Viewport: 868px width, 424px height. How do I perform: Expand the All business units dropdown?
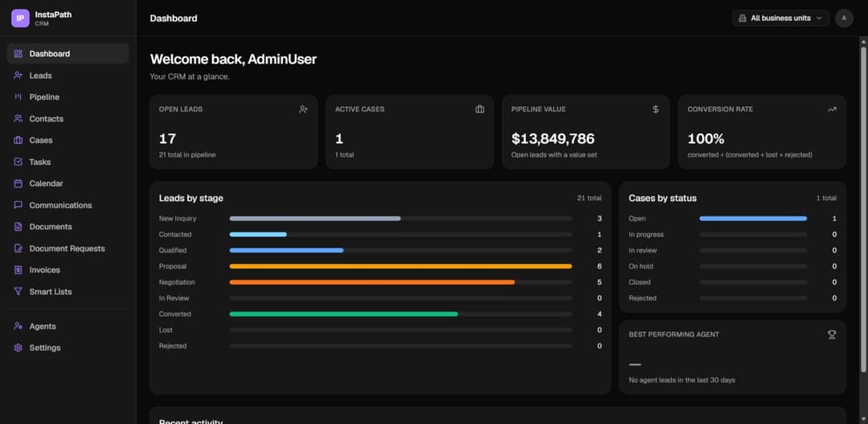(x=780, y=19)
